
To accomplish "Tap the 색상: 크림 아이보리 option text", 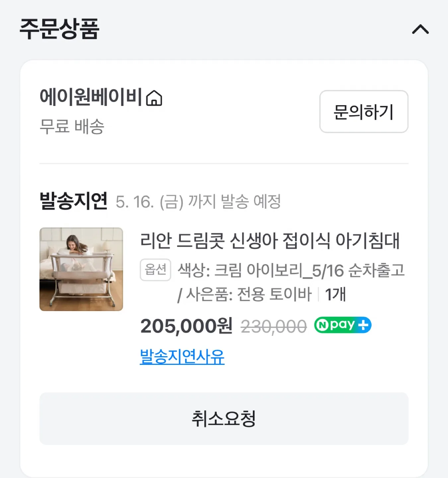I will [241, 271].
